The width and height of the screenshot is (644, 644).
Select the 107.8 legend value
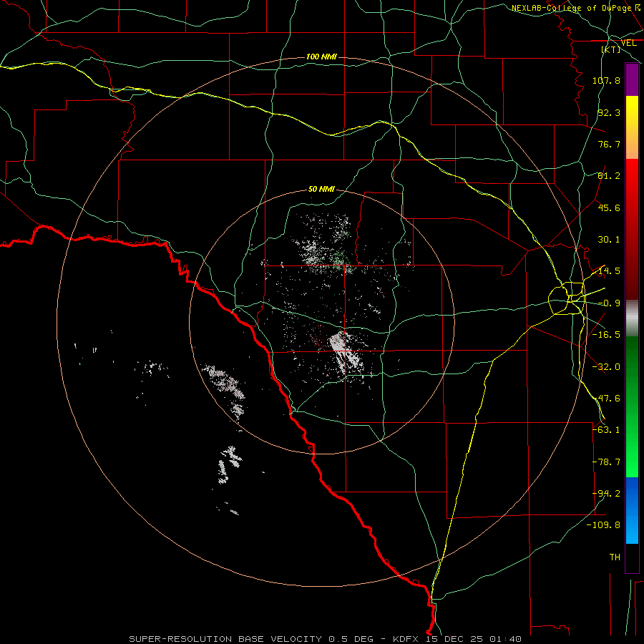(x=606, y=80)
